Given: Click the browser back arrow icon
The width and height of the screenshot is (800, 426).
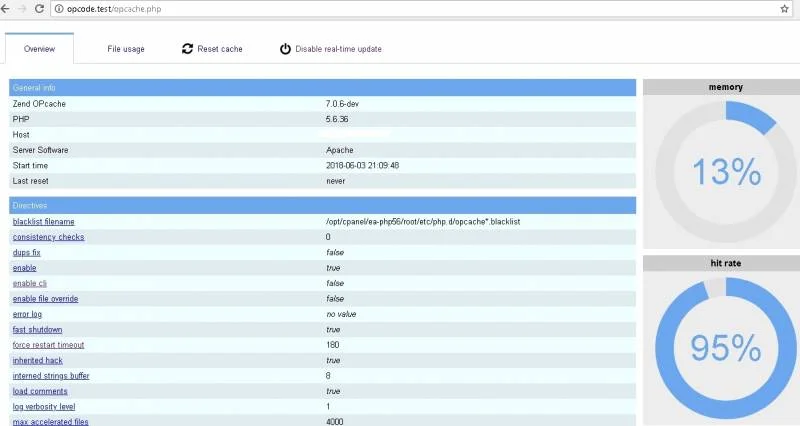Looking at the screenshot, I should coord(8,8).
